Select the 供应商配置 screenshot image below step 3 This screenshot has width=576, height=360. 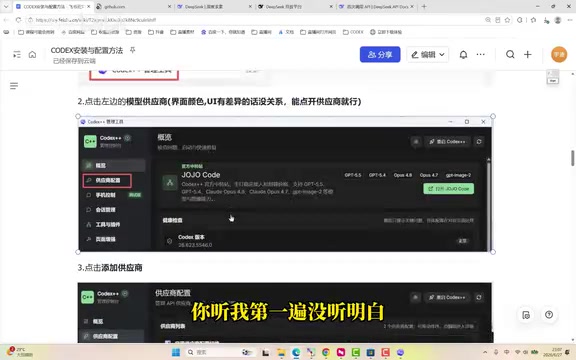[285, 313]
